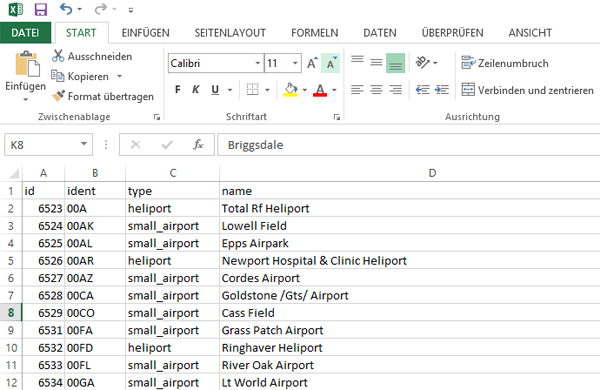The width and height of the screenshot is (600, 390).
Task: Toggle italic K formatting
Action: coord(196,90)
